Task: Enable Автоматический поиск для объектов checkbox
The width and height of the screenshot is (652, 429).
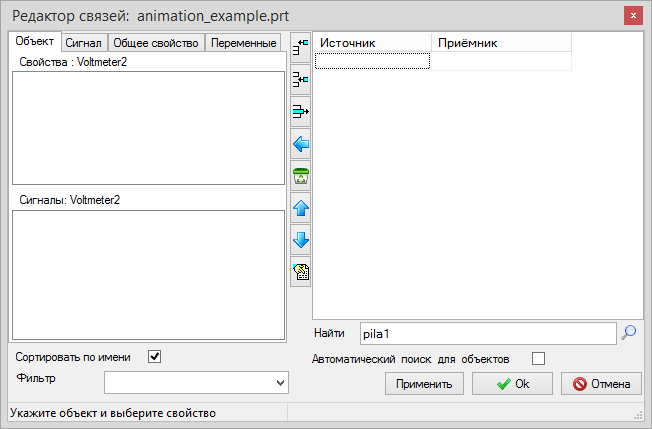Action: pos(539,358)
